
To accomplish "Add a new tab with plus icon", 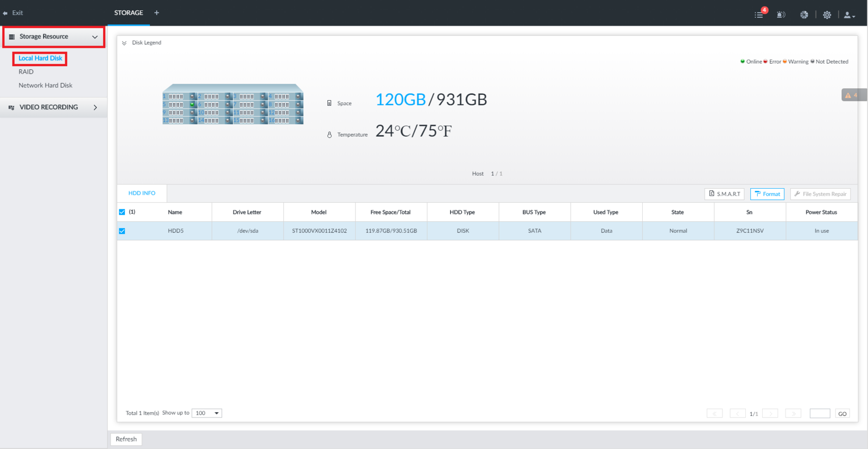I will (x=156, y=12).
